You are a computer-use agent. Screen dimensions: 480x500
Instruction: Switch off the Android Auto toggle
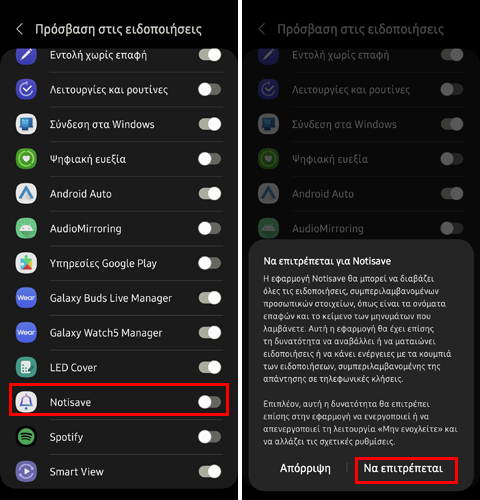pos(210,193)
